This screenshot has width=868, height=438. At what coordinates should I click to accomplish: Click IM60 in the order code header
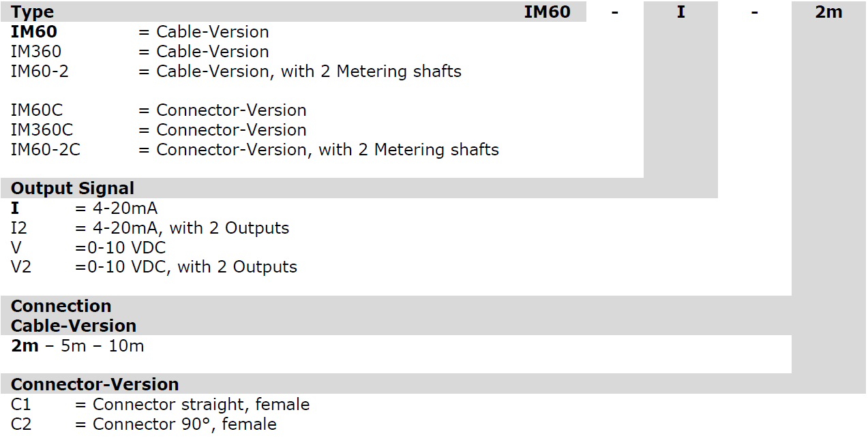point(547,12)
